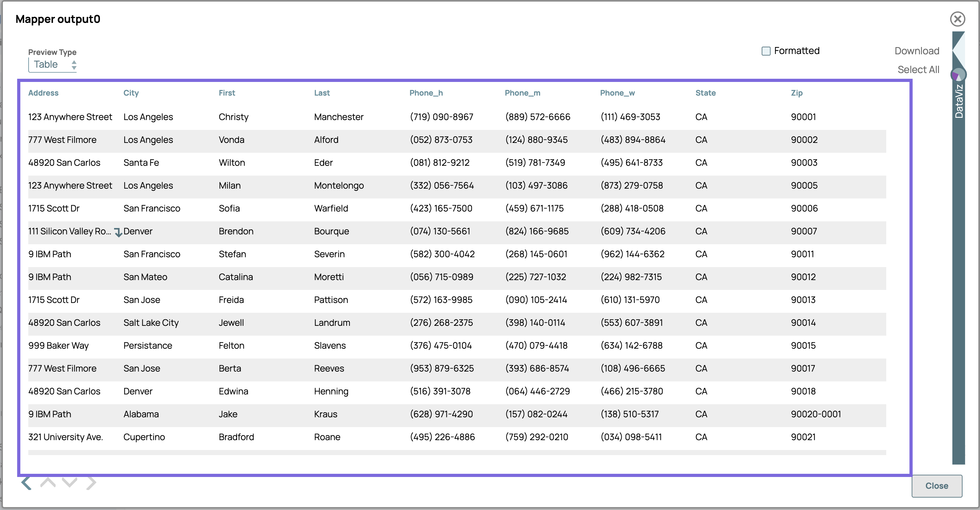Viewport: 980px width, 510px height.
Task: Click the Santa Fe city cell
Action: [141, 162]
